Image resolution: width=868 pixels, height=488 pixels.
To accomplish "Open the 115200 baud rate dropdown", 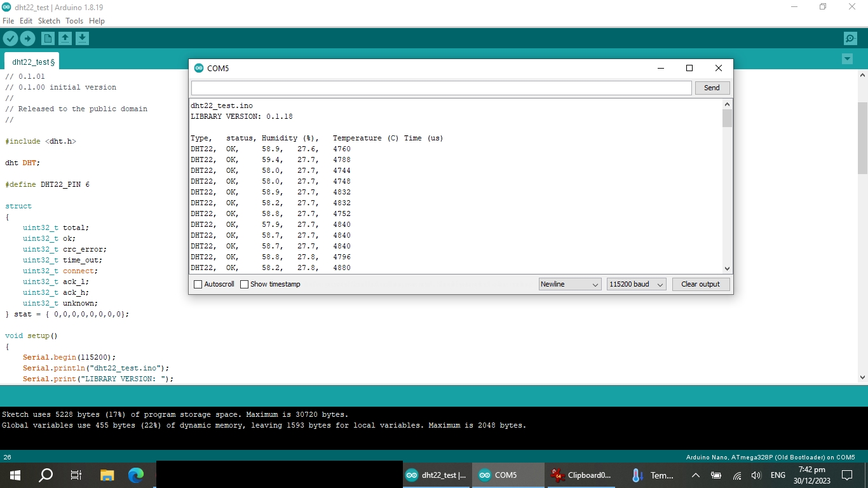I will tap(636, 285).
